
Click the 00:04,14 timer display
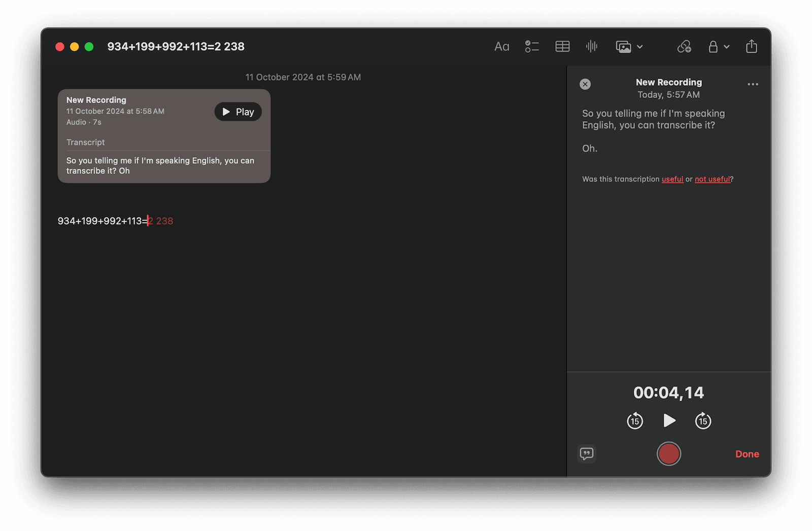tap(669, 393)
